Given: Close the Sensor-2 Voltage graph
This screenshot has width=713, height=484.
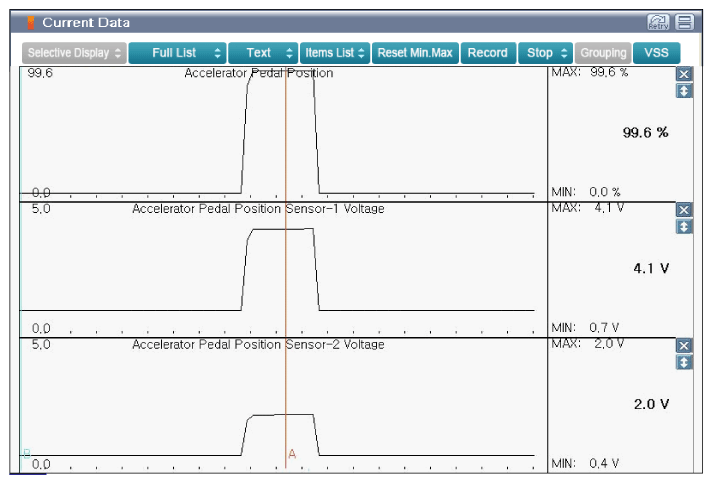Looking at the screenshot, I should (x=684, y=345).
